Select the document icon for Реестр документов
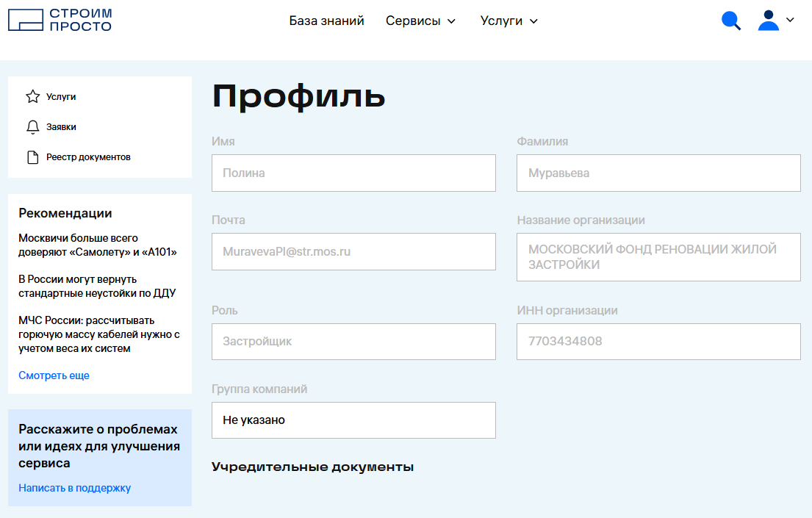Image resolution: width=812 pixels, height=518 pixels. pos(32,157)
